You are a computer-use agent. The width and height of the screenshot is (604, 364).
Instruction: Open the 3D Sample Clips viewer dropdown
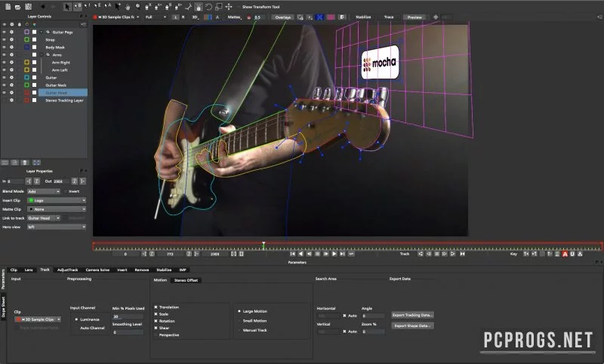pyautogui.click(x=116, y=17)
